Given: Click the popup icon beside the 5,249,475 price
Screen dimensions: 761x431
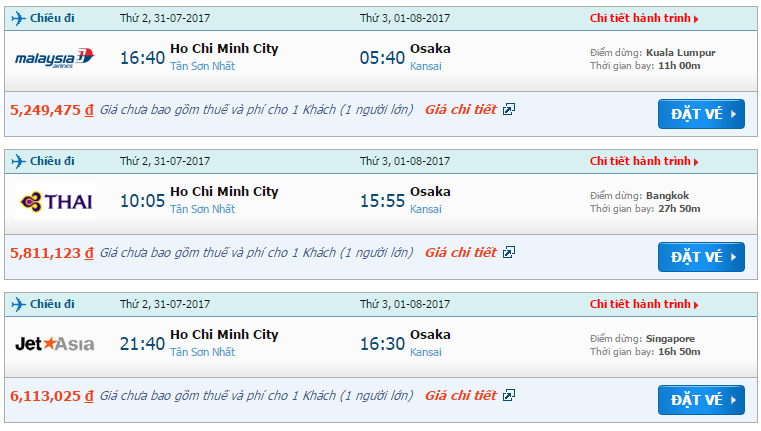Looking at the screenshot, I should click(509, 110).
